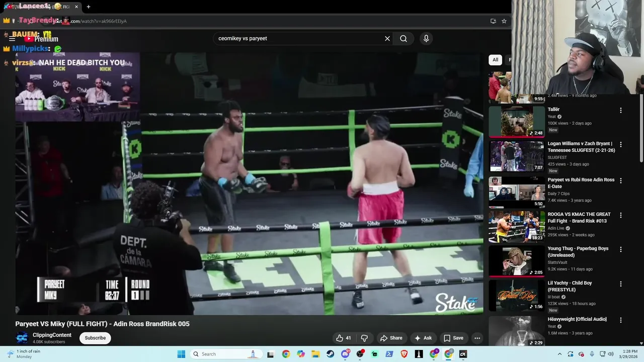The height and width of the screenshot is (362, 644).
Task: Click the SLUGFEST channel name
Action: click(557, 157)
